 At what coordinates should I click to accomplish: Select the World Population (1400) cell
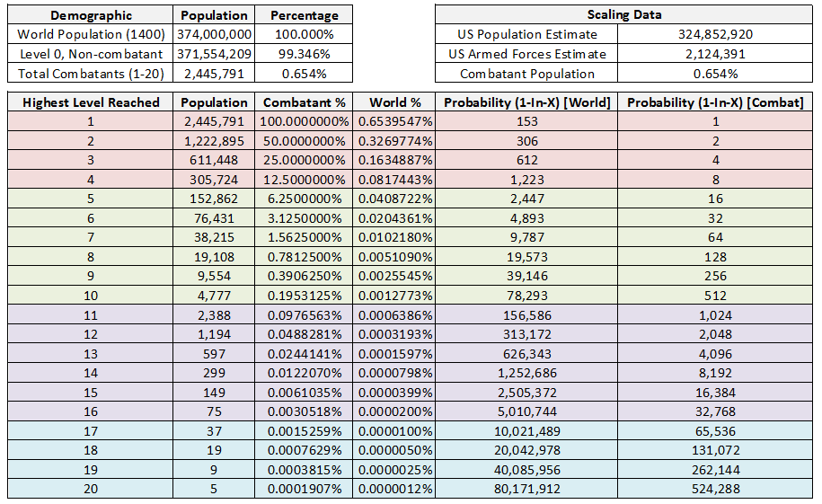(x=91, y=35)
